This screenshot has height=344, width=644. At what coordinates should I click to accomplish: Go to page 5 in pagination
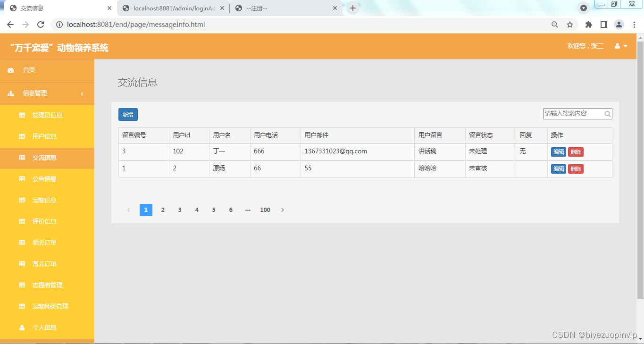point(214,210)
